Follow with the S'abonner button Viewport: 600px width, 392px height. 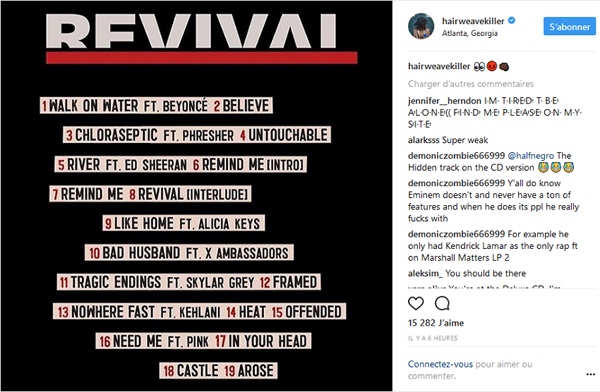click(x=569, y=26)
